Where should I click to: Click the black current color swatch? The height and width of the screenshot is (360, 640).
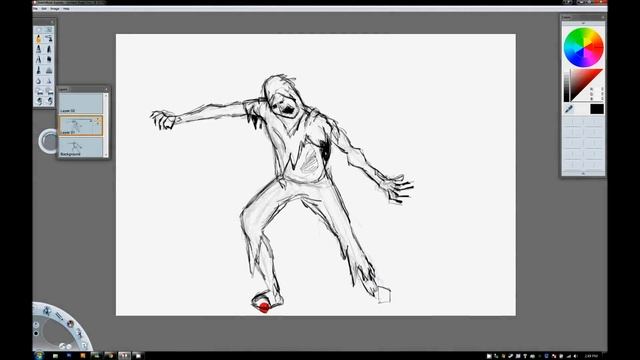[596, 109]
